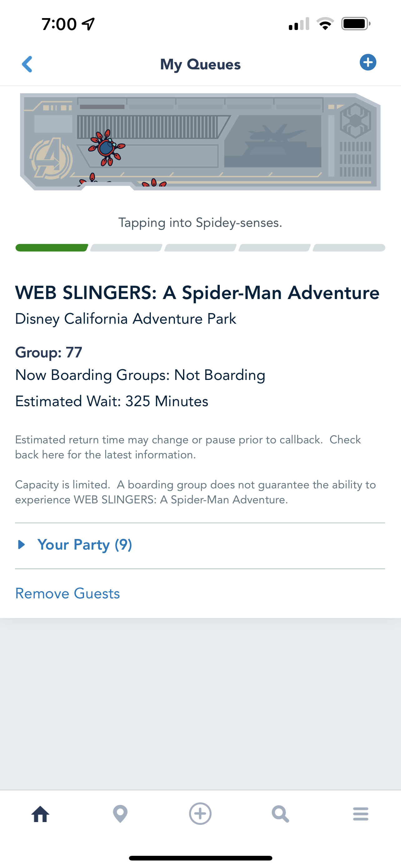Tap the red spider-bot on banner
Viewport: 401px width, 868px height.
[x=107, y=148]
